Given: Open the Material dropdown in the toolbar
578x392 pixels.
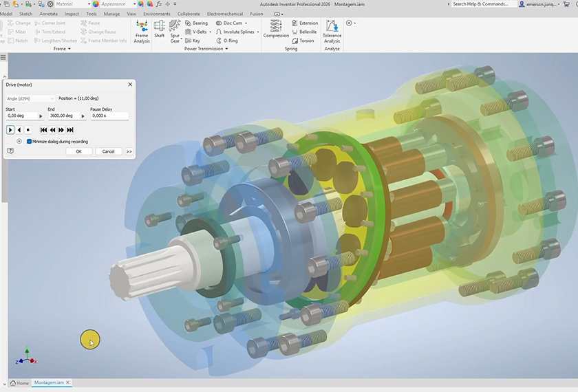Looking at the screenshot, I should (72, 4).
